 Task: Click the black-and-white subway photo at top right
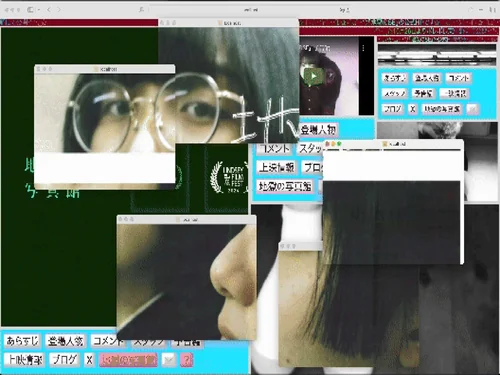(437, 55)
